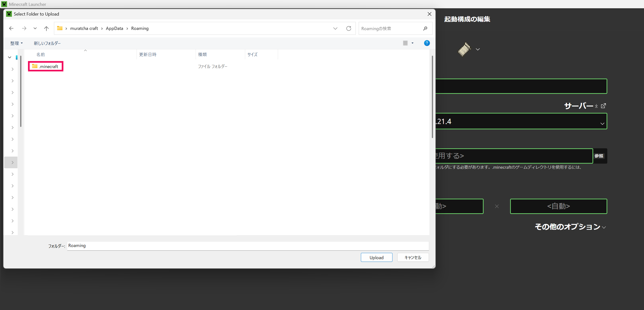This screenshot has width=644, height=310.
Task: Open the 整理 menu
Action: tap(16, 43)
